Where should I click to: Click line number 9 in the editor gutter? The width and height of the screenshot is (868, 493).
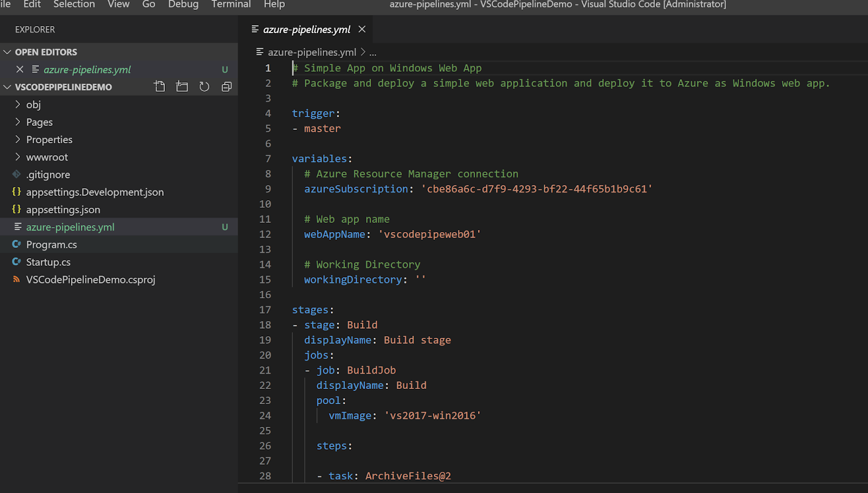(x=267, y=189)
